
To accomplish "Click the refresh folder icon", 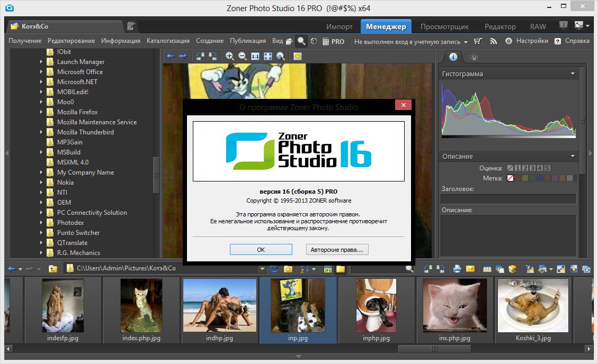I will 274,269.
